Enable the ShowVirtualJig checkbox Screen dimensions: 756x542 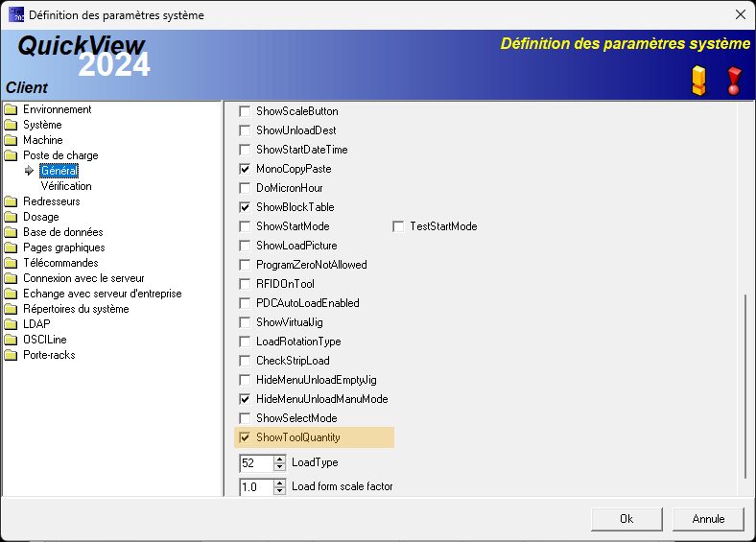coord(245,322)
